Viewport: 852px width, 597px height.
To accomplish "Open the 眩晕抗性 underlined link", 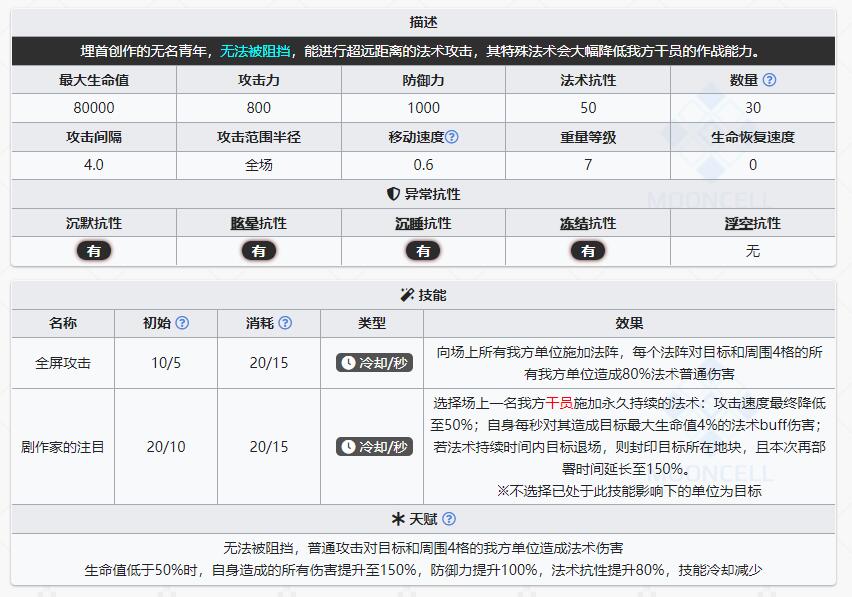I will pyautogui.click(x=259, y=222).
